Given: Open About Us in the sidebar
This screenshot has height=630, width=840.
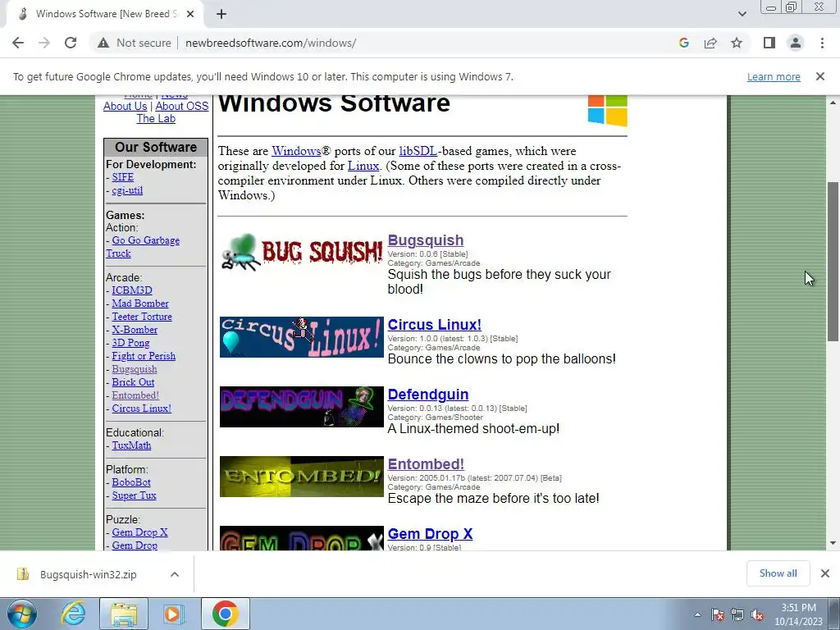Looking at the screenshot, I should pos(125,106).
